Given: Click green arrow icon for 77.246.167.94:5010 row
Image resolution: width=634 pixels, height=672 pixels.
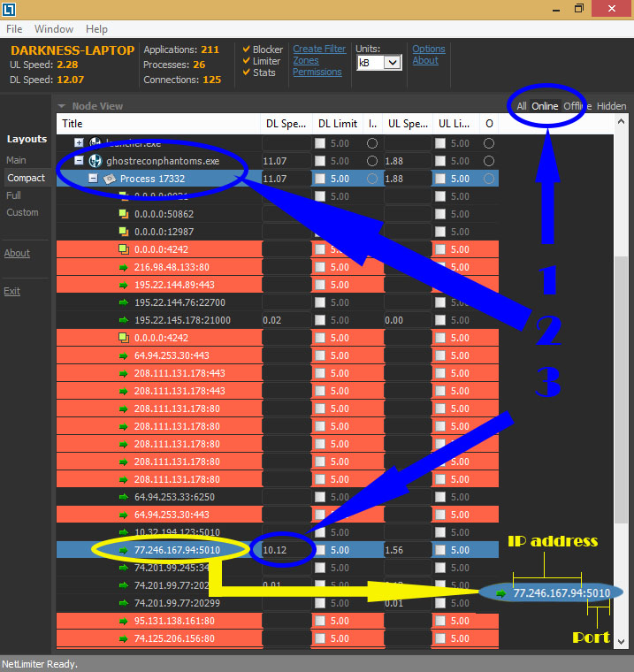Looking at the screenshot, I should (124, 550).
